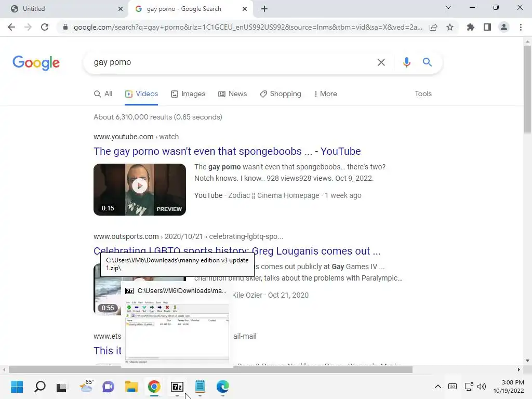Open the touch keyboard tray icon
Image resolution: width=532 pixels, height=399 pixels.
point(453,387)
